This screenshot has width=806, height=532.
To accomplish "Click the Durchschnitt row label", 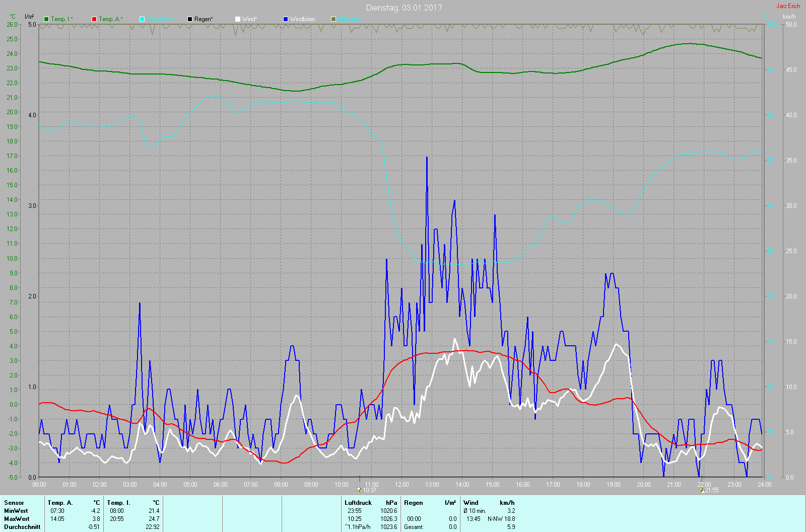I will pos(22,527).
